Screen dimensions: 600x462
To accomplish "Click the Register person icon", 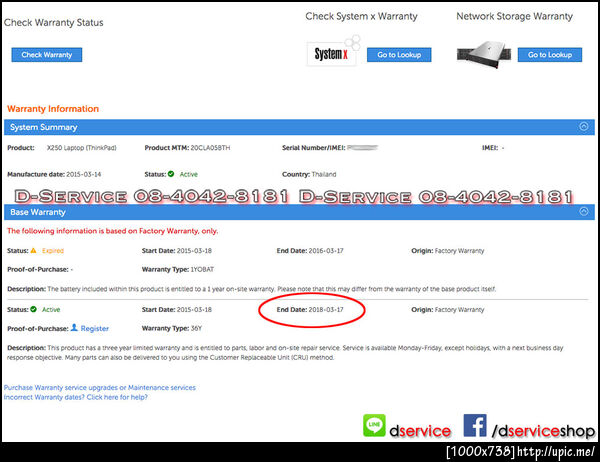I will pos(74,328).
